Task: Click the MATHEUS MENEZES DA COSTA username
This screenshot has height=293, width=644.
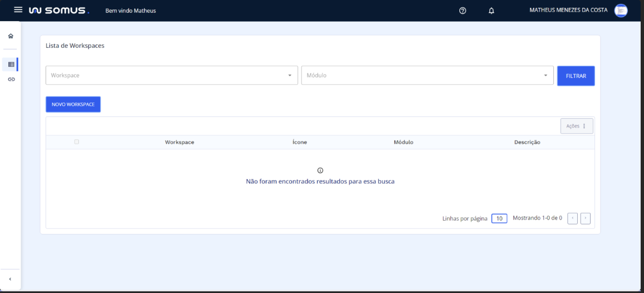Action: [568, 10]
